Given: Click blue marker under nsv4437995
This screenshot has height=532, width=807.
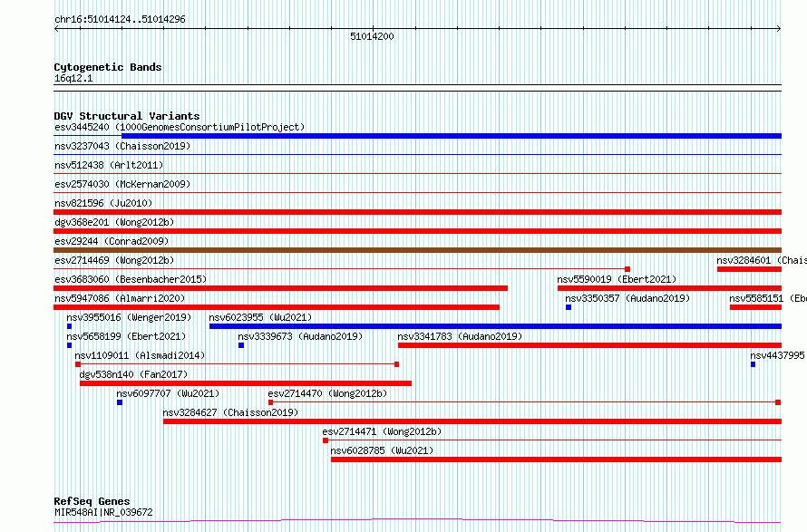Looking at the screenshot, I should (x=753, y=364).
